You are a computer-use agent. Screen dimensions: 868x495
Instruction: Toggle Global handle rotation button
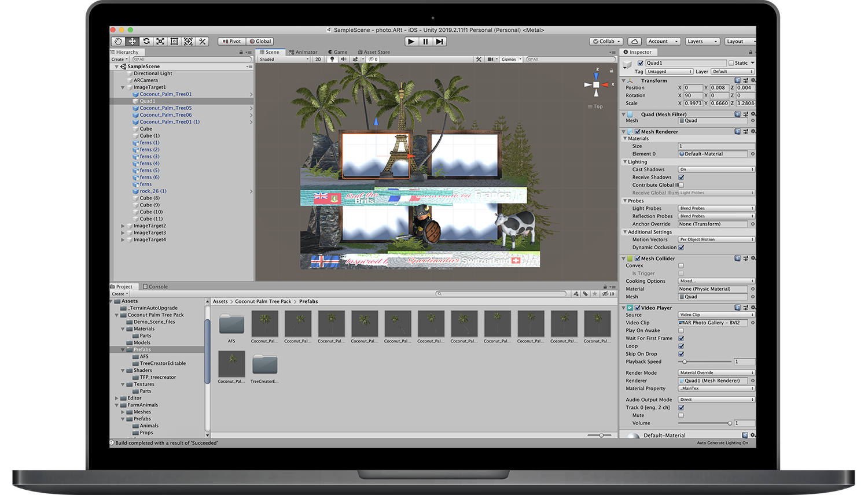click(260, 42)
